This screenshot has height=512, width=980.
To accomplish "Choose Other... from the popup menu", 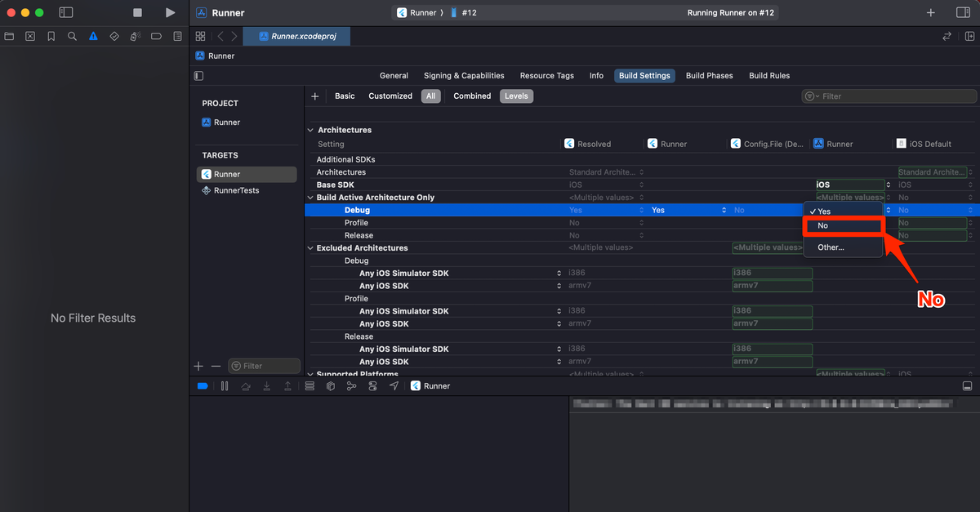I will [x=843, y=247].
